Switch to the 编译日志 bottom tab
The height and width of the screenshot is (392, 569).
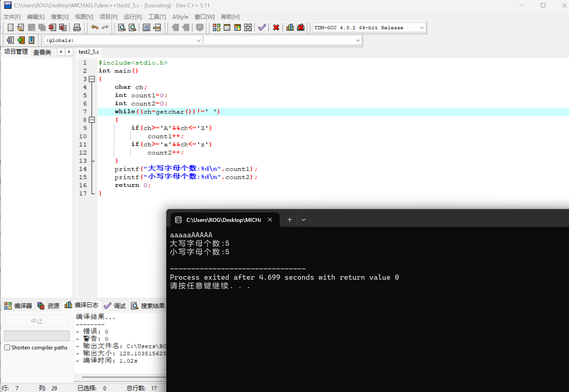tap(81, 305)
